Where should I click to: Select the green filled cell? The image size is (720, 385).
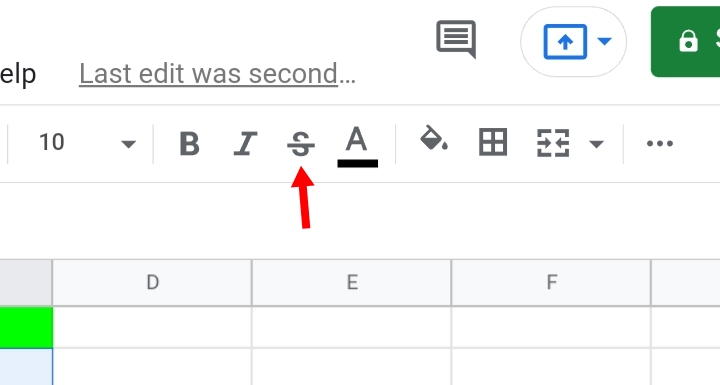pyautogui.click(x=26, y=327)
